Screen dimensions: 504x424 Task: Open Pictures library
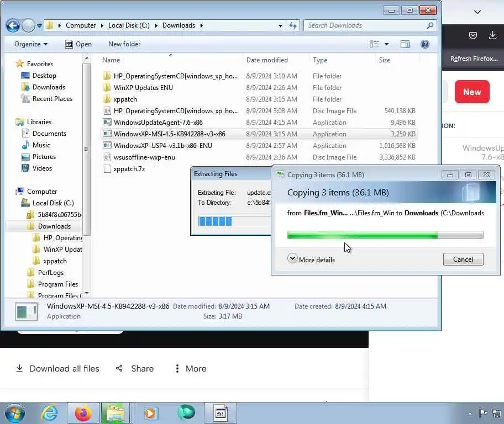[x=44, y=156]
